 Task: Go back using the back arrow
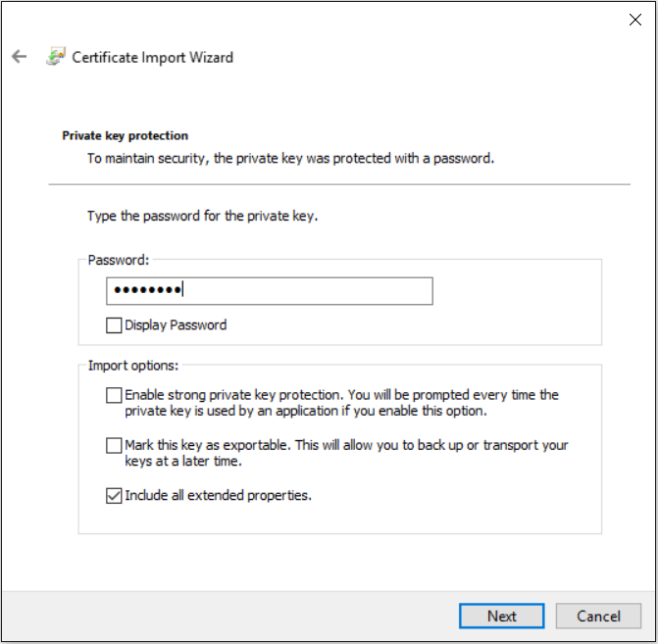click(x=20, y=57)
